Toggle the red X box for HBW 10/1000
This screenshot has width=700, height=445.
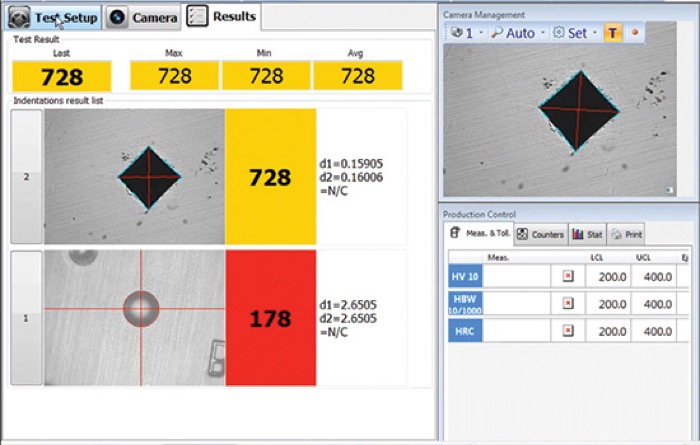568,302
